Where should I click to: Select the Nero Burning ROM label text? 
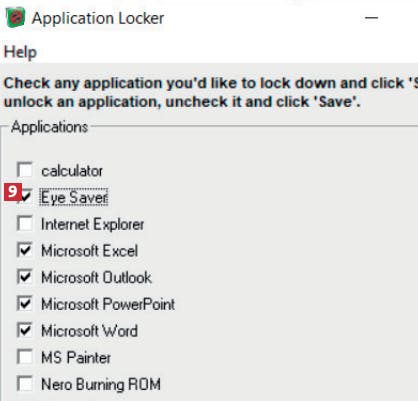[101, 384]
